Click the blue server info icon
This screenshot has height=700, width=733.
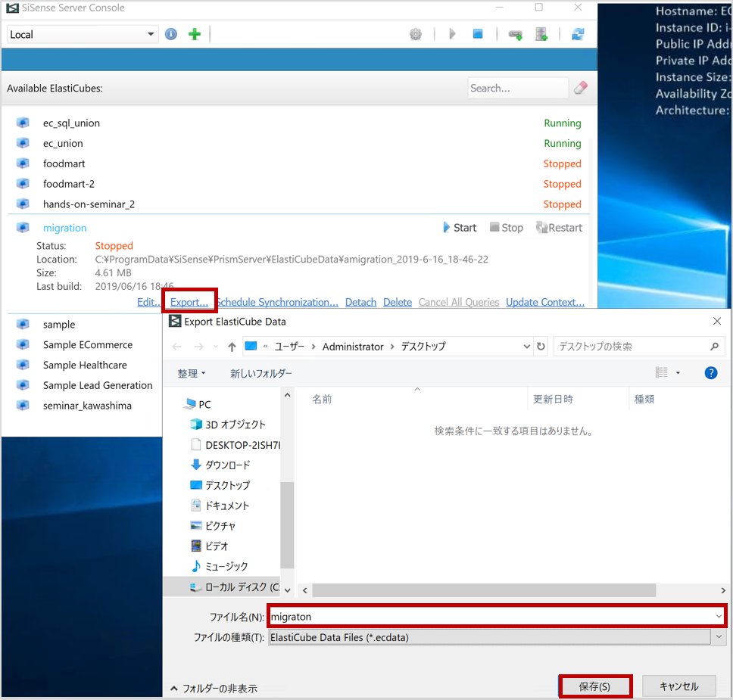[171, 34]
